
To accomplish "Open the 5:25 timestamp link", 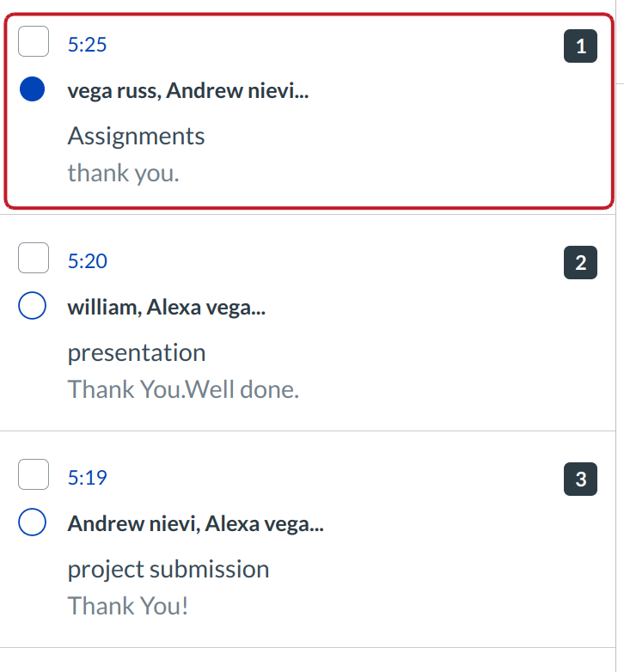I will click(x=87, y=45).
